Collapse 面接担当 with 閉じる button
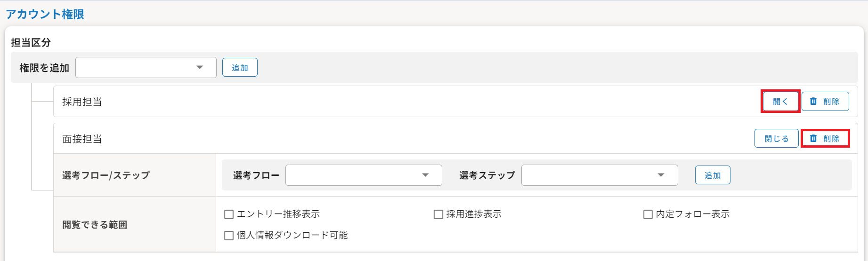Viewport: 868px width, 261px height. point(777,138)
